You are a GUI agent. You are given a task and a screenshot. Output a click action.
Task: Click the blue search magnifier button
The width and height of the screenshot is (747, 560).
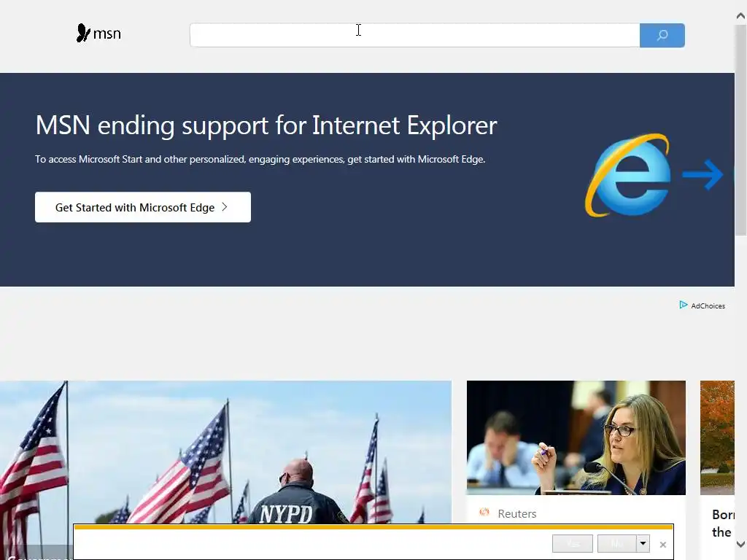[x=662, y=35]
